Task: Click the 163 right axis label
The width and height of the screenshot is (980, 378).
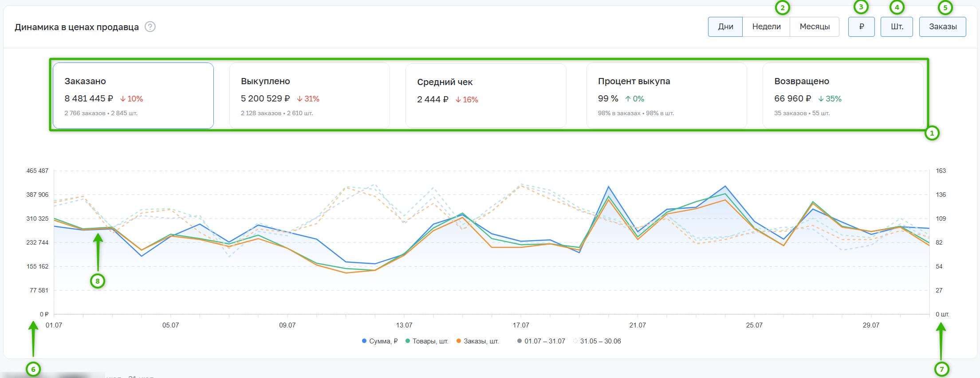Action: click(941, 171)
